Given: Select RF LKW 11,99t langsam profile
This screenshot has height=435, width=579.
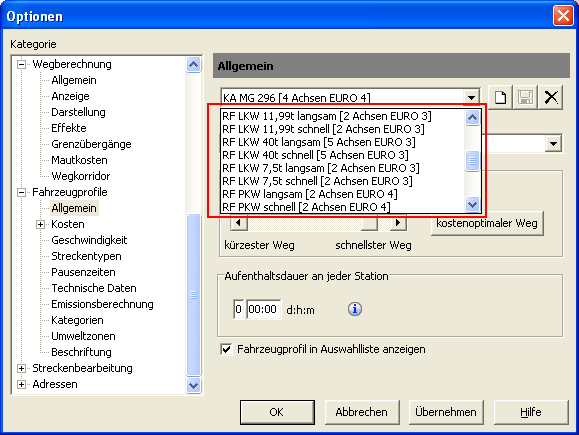Looking at the screenshot, I should [x=343, y=116].
